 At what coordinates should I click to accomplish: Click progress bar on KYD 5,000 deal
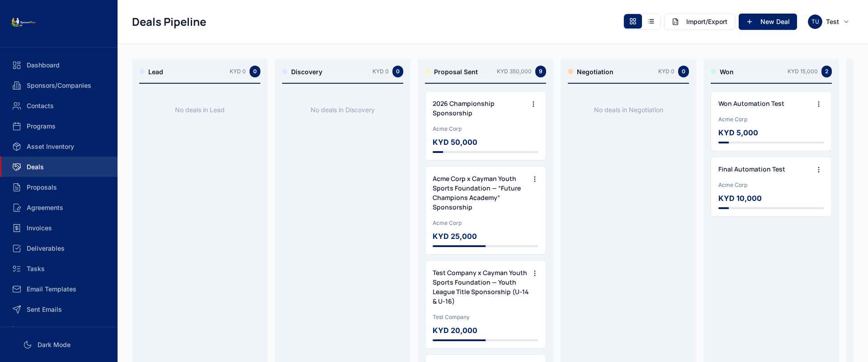(x=771, y=143)
